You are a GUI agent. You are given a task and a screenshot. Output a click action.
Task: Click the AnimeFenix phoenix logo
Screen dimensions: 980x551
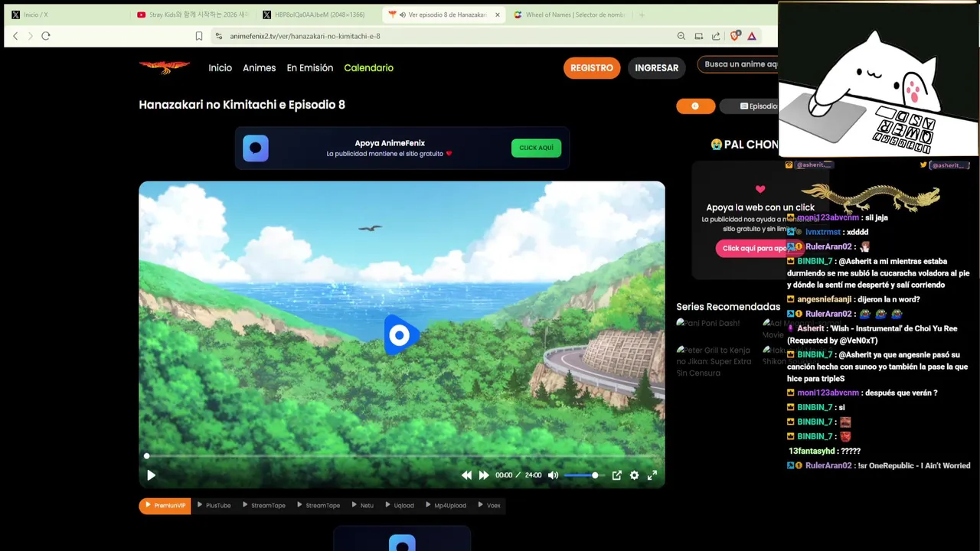(x=165, y=67)
